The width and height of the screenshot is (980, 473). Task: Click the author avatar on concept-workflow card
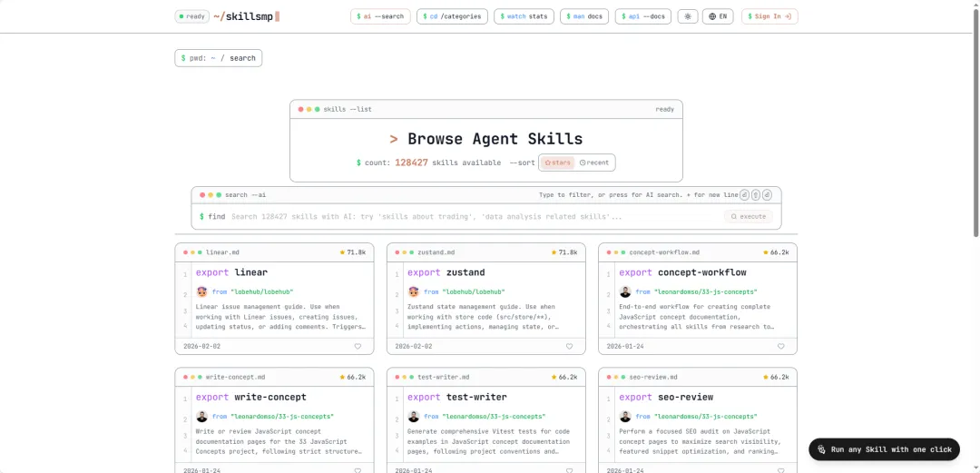625,291
